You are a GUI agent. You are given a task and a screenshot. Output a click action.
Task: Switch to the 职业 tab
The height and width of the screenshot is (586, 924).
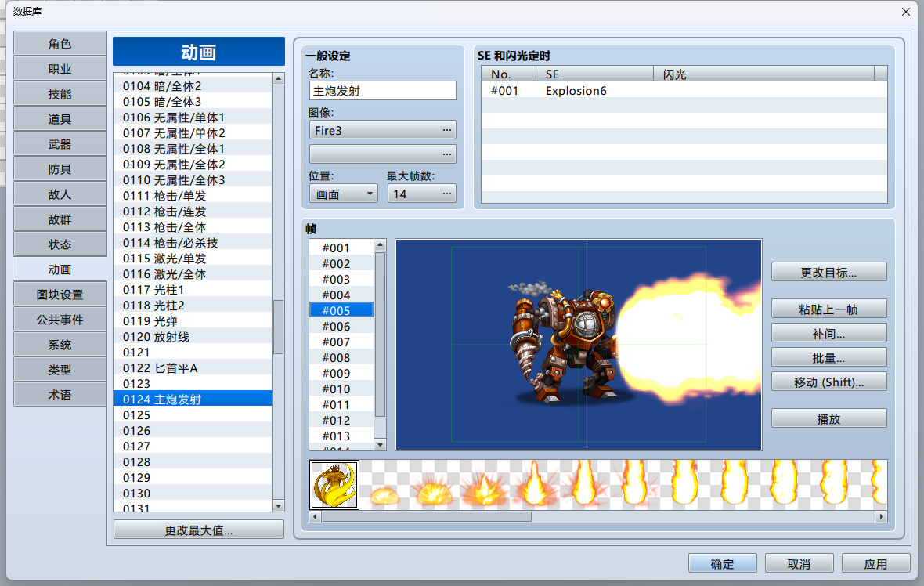click(x=60, y=69)
